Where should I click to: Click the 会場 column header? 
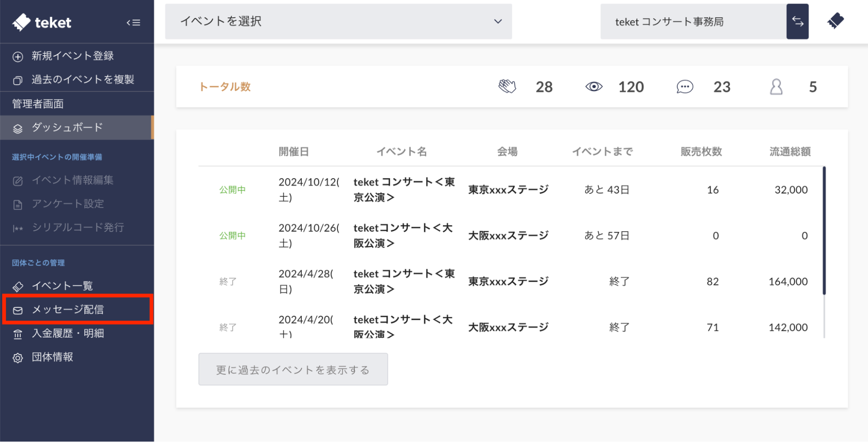pos(507,151)
